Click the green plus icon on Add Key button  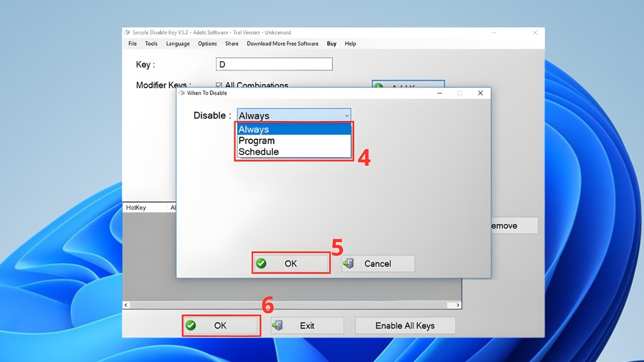click(379, 86)
